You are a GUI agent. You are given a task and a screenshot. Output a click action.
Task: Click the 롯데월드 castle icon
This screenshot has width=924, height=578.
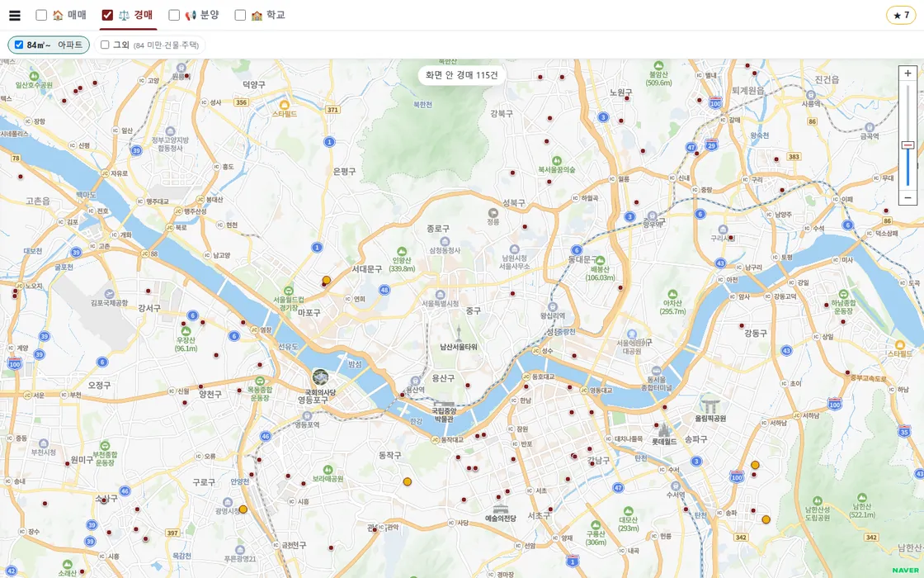pyautogui.click(x=664, y=429)
